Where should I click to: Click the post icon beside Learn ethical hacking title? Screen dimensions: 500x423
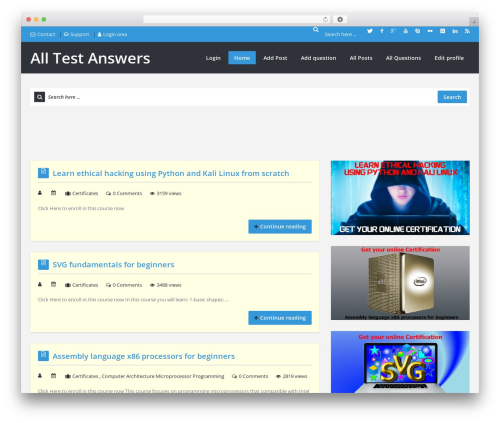[43, 173]
